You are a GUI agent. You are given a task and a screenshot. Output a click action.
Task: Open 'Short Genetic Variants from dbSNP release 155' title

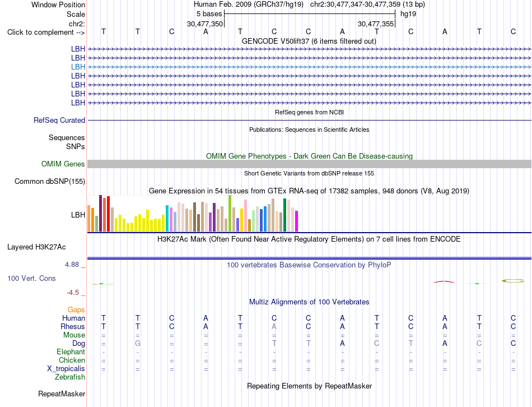[x=309, y=173]
